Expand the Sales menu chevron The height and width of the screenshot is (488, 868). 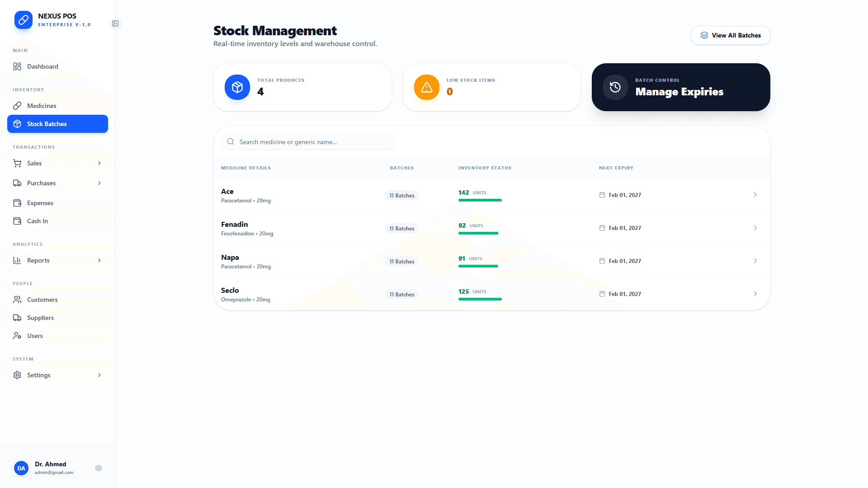(x=99, y=163)
